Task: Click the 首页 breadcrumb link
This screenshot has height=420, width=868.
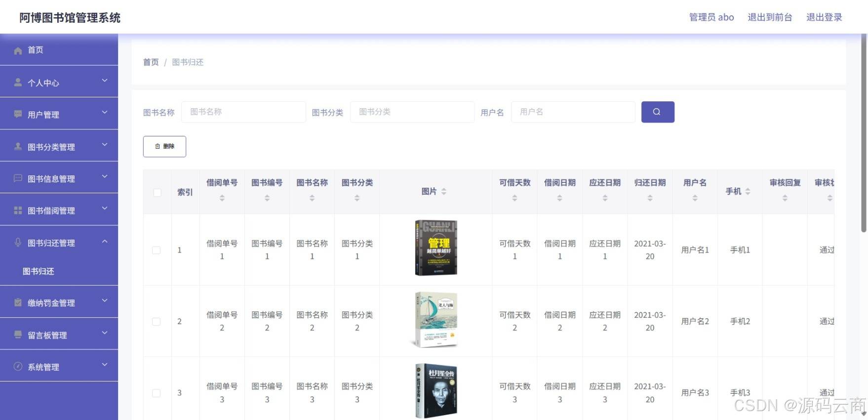Action: coord(151,62)
